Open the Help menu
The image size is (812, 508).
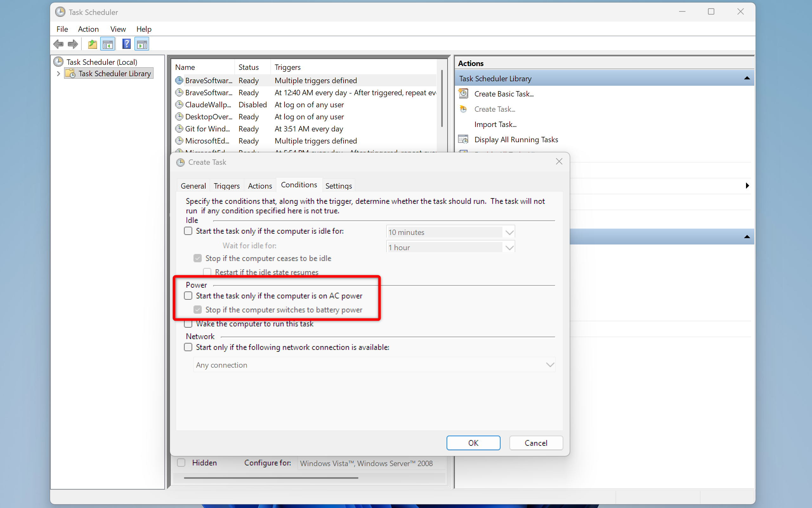coord(144,29)
